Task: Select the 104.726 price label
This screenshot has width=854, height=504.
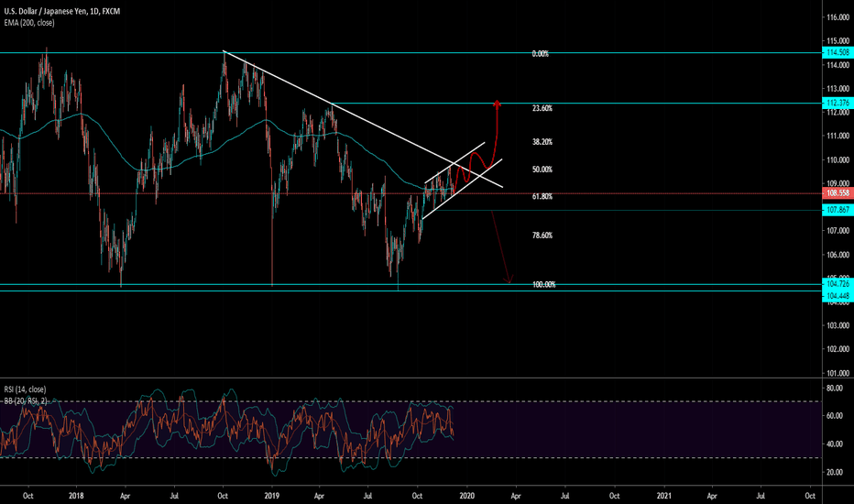Action: click(833, 286)
